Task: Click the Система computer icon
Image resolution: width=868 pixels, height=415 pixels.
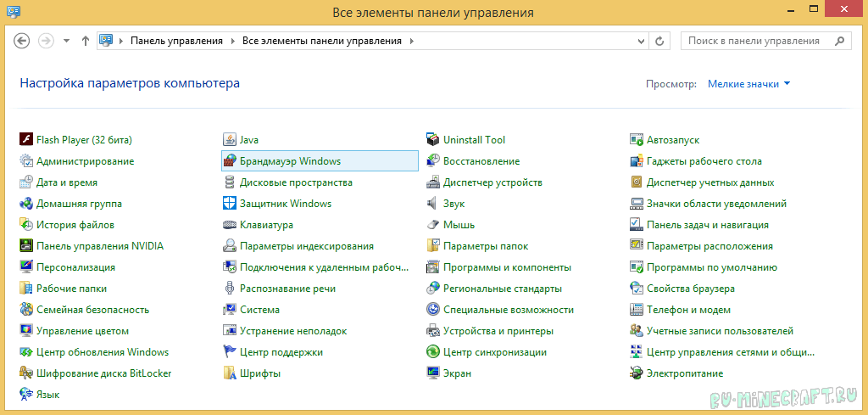Action: coord(230,310)
